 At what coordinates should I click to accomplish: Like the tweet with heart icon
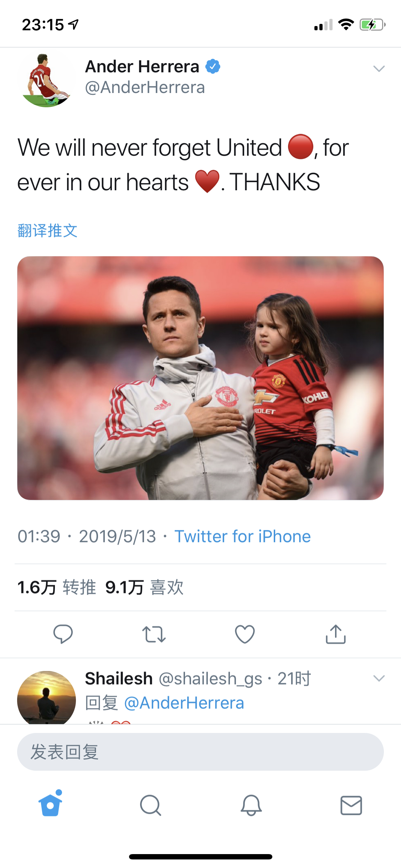tap(245, 634)
